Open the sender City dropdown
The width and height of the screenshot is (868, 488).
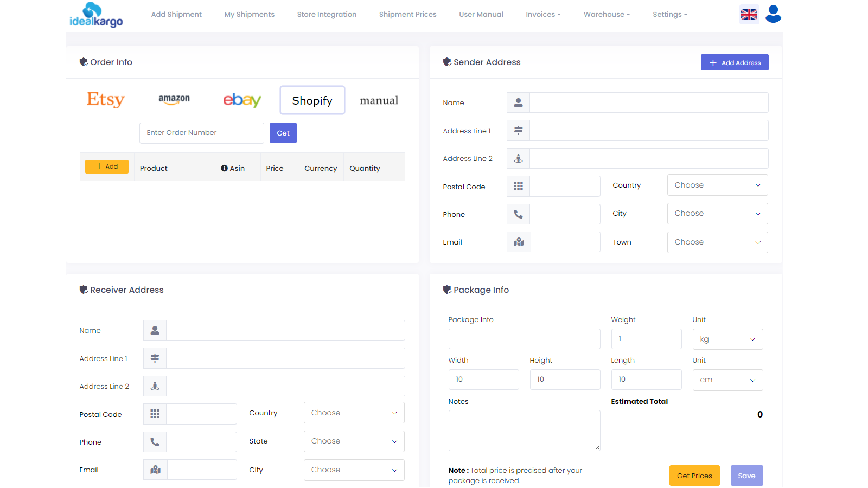(x=717, y=214)
